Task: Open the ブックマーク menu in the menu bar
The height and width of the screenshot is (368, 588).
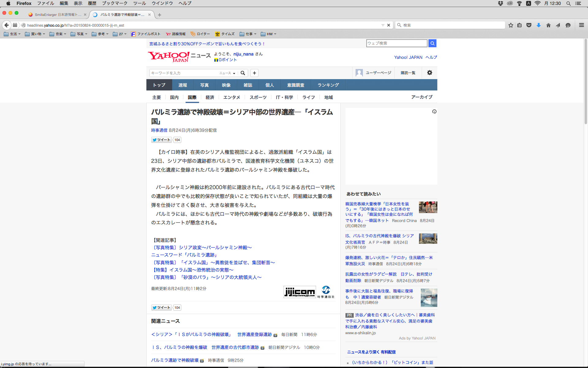Action: click(115, 3)
